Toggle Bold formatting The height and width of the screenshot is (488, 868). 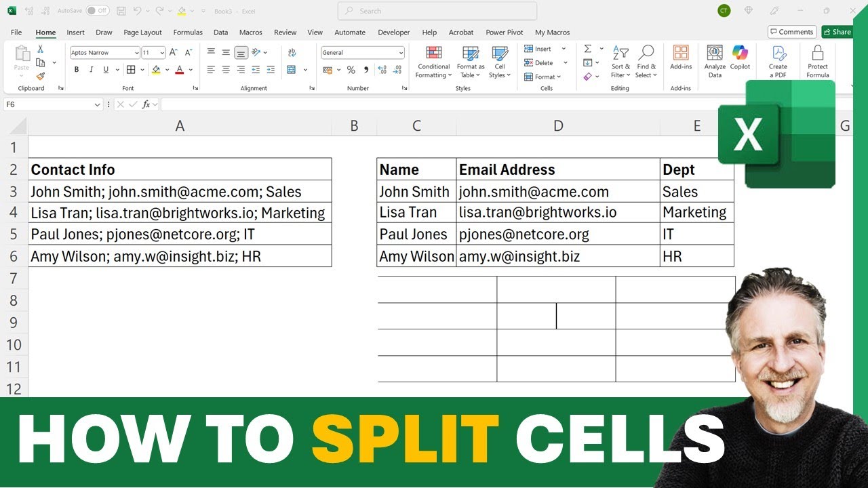77,70
